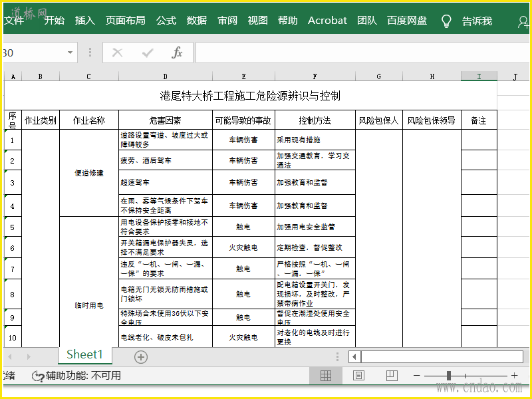This screenshot has width=532, height=399.
Task: Click the 作业类别 header cell
Action: tap(41, 120)
